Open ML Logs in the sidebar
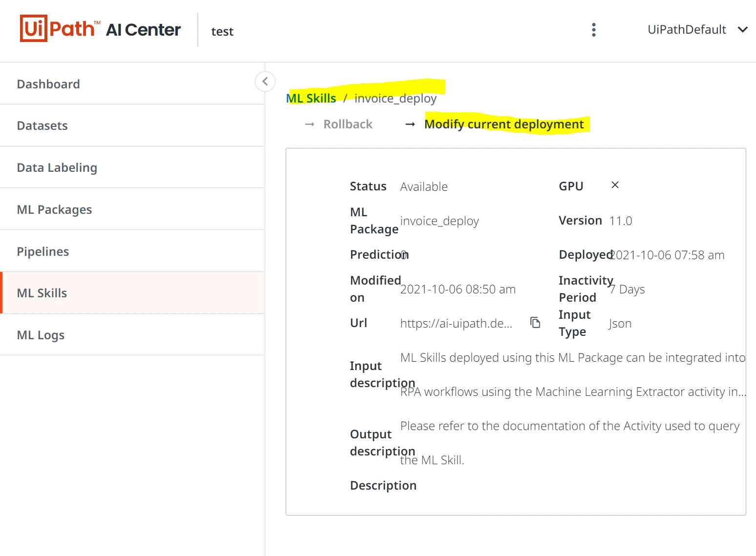Image resolution: width=756 pixels, height=556 pixels. coord(132,335)
